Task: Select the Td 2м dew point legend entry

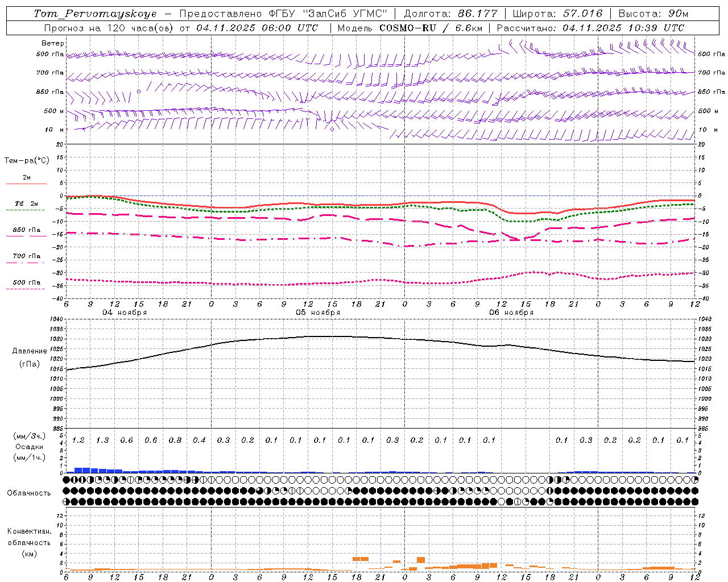Action: tap(26, 203)
